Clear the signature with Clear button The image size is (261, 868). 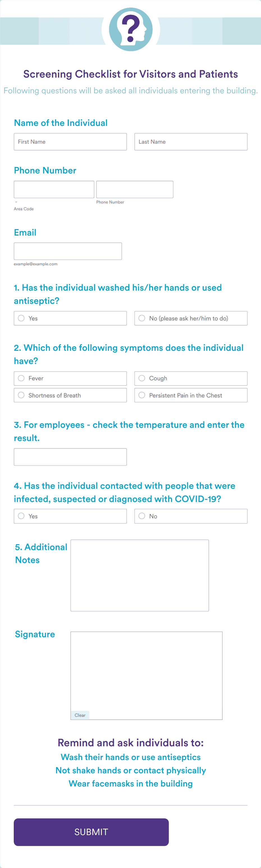(x=80, y=715)
